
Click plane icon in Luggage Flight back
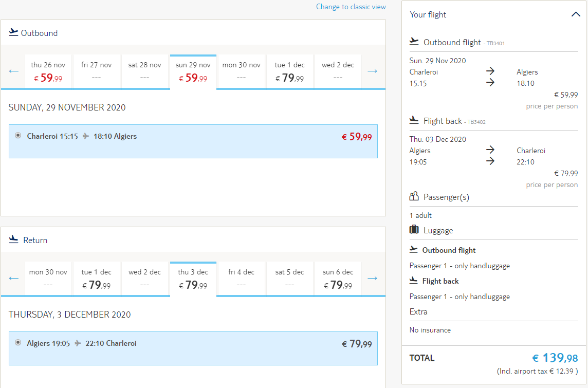pyautogui.click(x=413, y=280)
